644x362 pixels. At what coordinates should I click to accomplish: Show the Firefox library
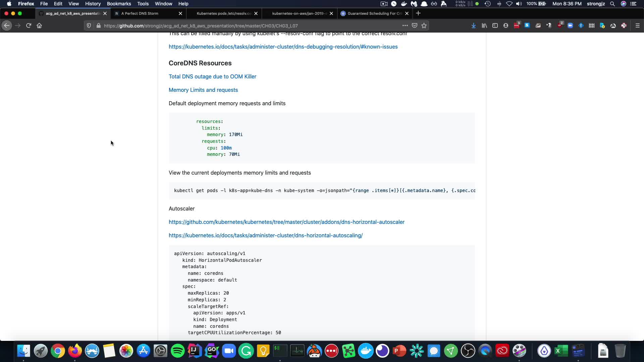coord(484,25)
